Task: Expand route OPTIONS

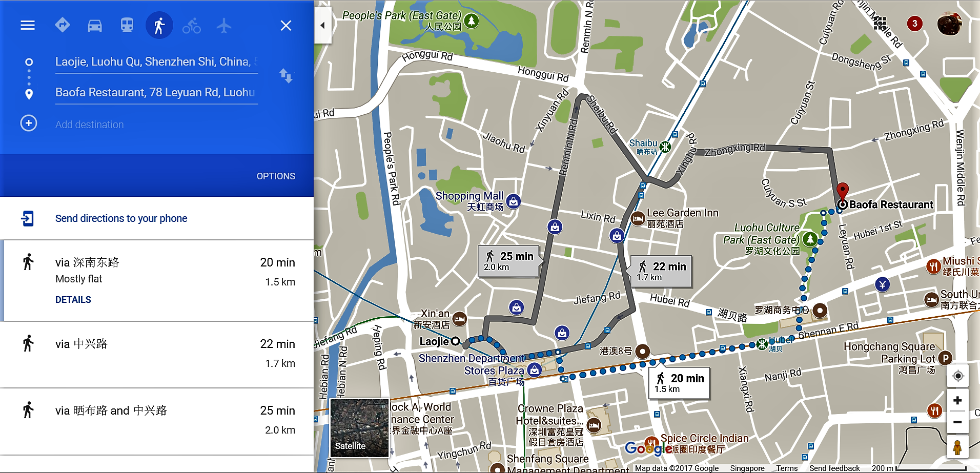Action: pyautogui.click(x=276, y=176)
